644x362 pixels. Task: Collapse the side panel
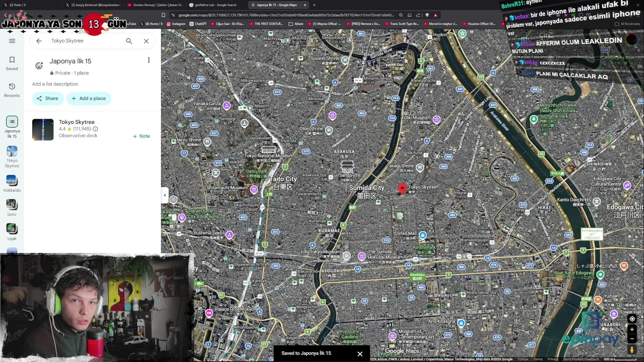pyautogui.click(x=165, y=195)
